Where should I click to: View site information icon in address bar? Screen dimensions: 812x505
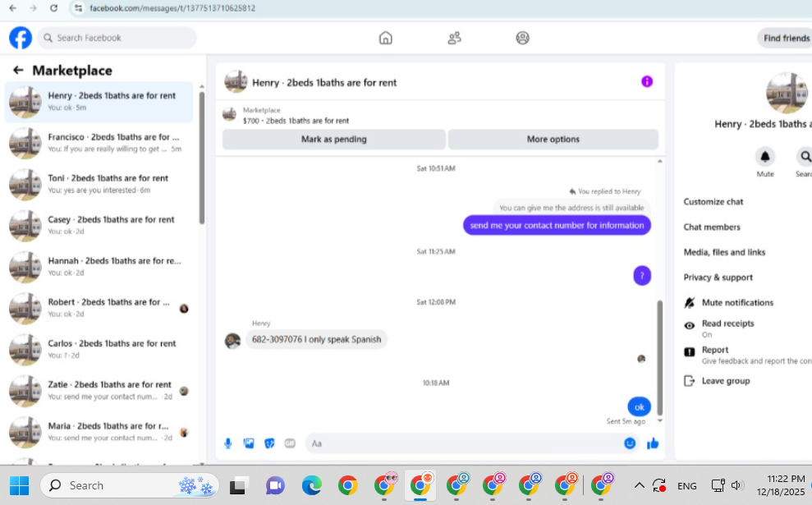coord(78,8)
